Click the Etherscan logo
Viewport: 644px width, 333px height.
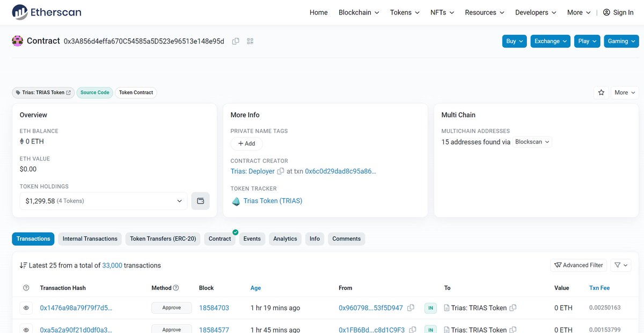[47, 12]
